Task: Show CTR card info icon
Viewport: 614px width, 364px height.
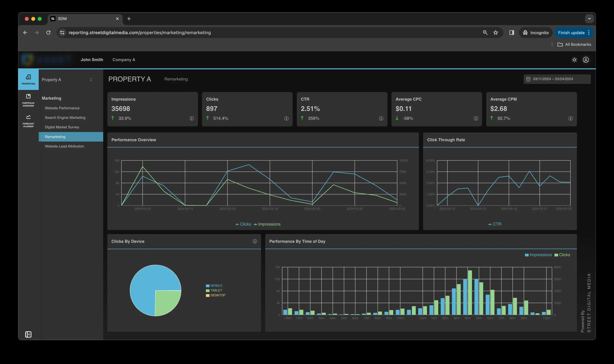Action: pos(381,118)
